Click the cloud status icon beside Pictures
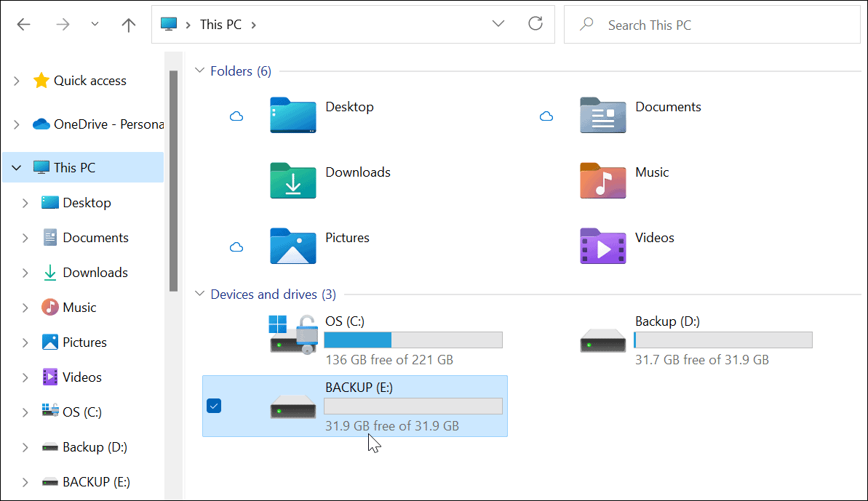Screen dimensions: 868x501 point(236,247)
